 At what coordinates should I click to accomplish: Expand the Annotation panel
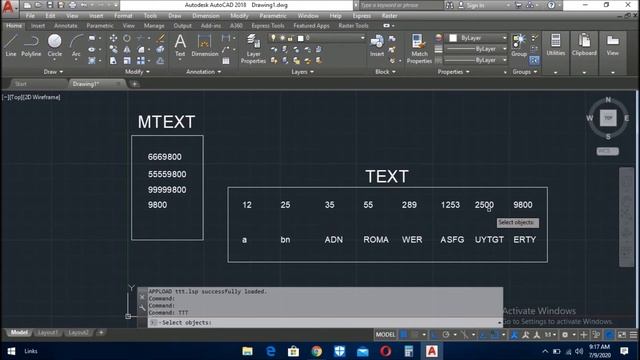203,72
